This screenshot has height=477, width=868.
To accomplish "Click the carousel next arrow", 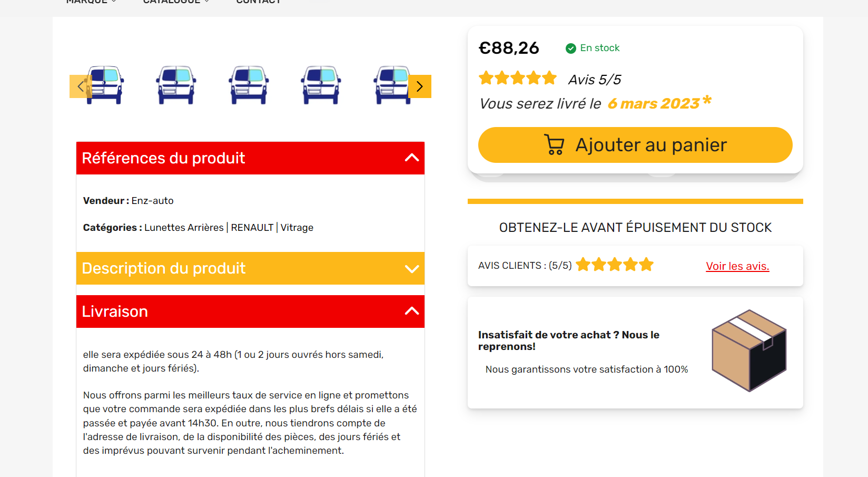I will pos(420,86).
